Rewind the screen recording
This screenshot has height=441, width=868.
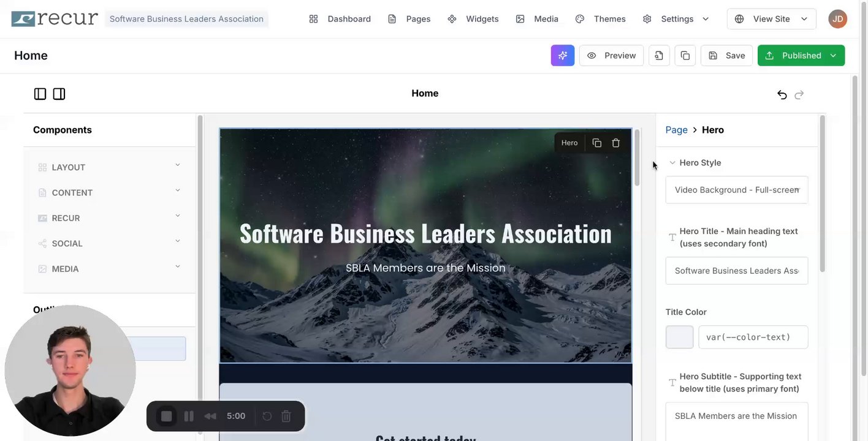[210, 417]
